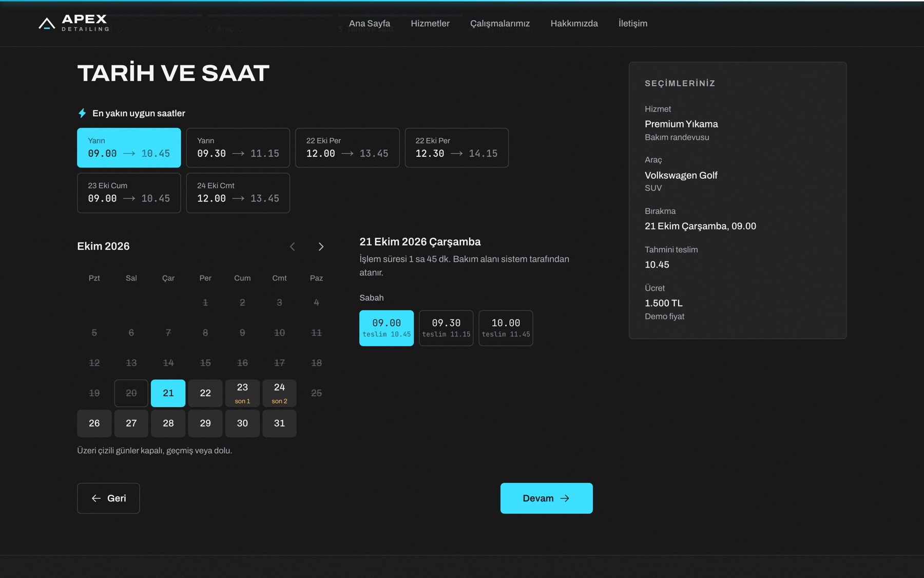
Task: Select day 21 in the calendar
Action: [168, 393]
